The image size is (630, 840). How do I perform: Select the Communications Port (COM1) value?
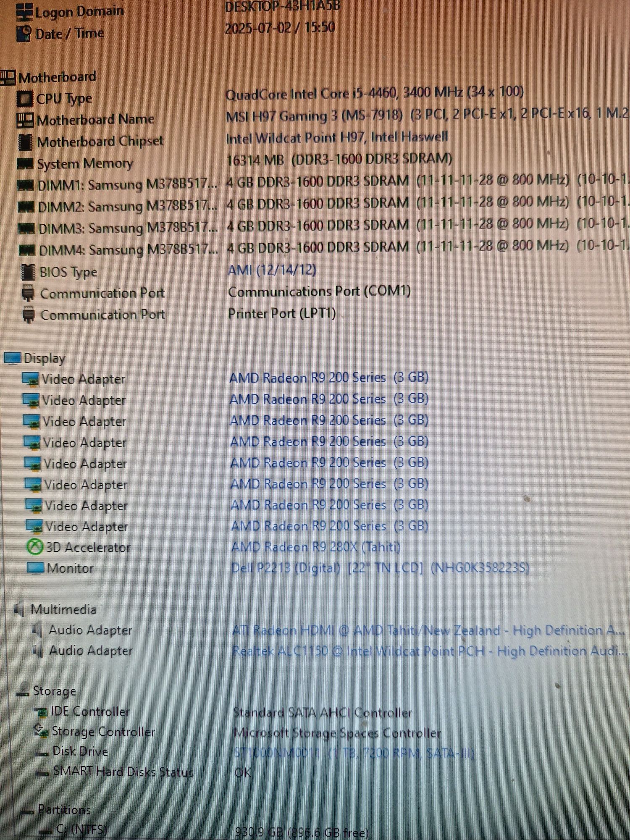[x=319, y=291]
